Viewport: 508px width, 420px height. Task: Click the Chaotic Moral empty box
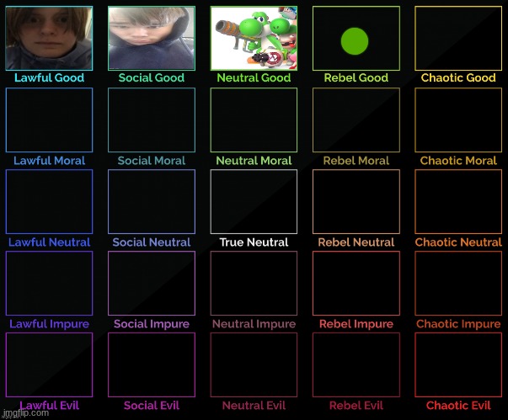[458, 120]
